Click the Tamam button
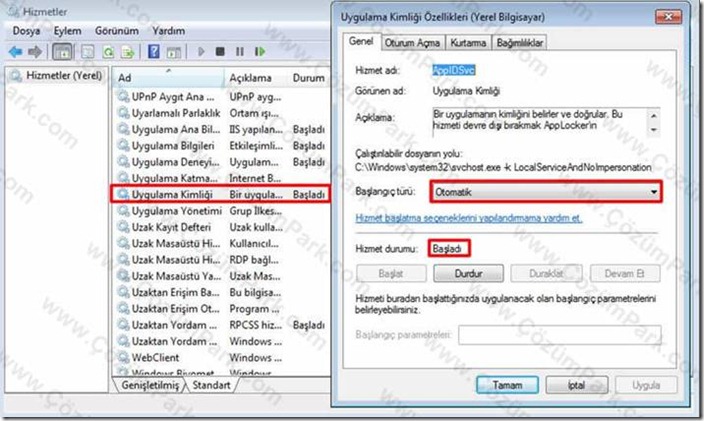704x421 pixels. (507, 385)
